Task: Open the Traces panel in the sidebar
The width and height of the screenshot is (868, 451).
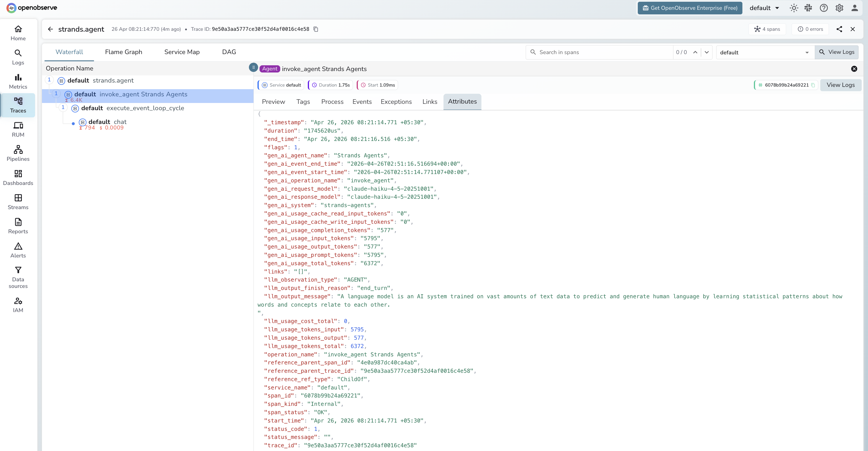Action: (18, 105)
